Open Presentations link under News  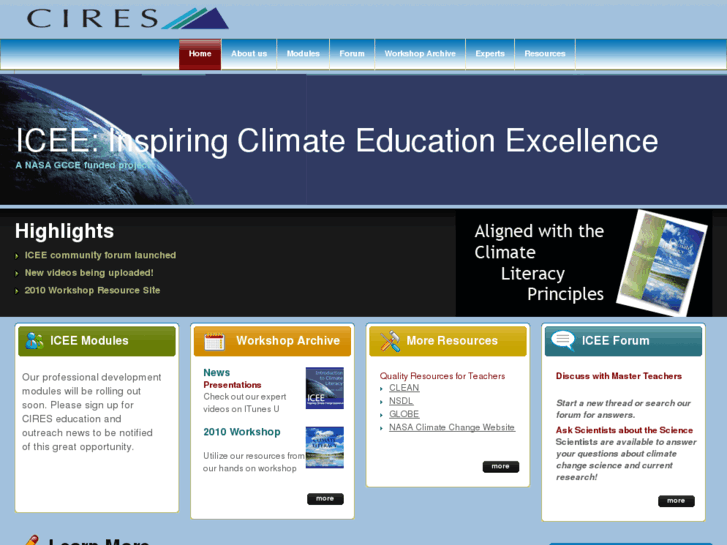(232, 385)
